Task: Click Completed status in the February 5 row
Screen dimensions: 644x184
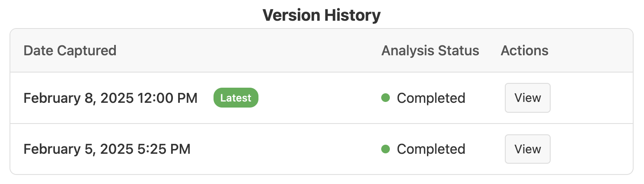Action: click(431, 149)
